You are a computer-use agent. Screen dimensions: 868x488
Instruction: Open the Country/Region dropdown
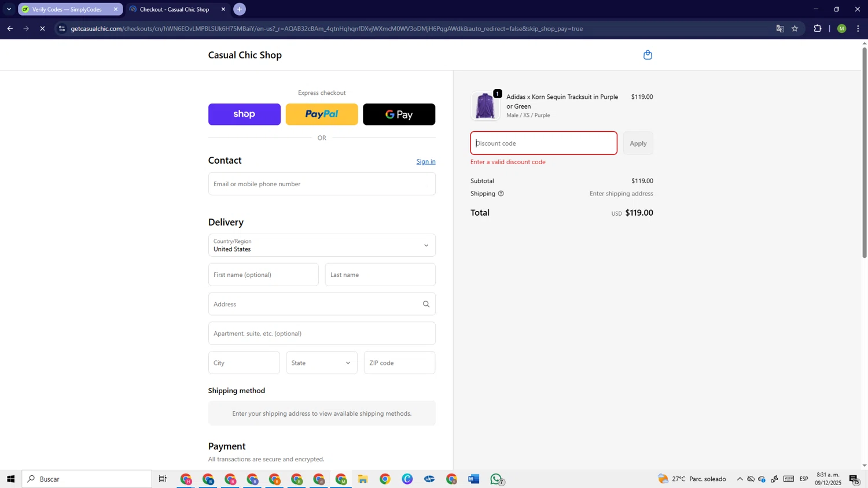(x=322, y=245)
